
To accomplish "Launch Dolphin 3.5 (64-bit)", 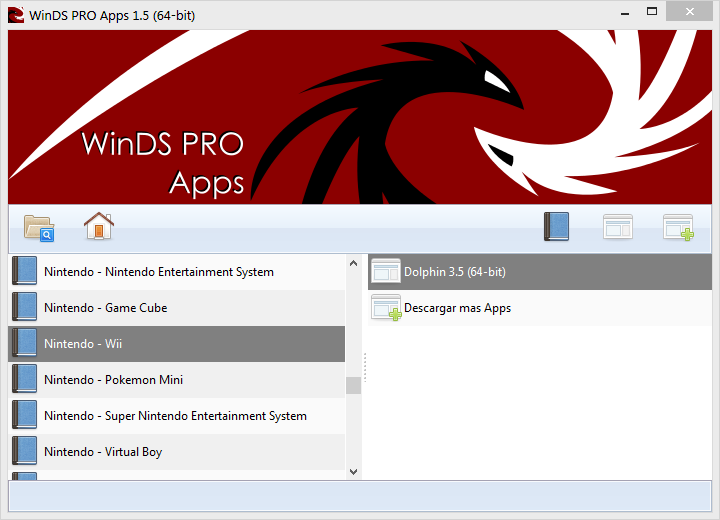I will [540, 272].
